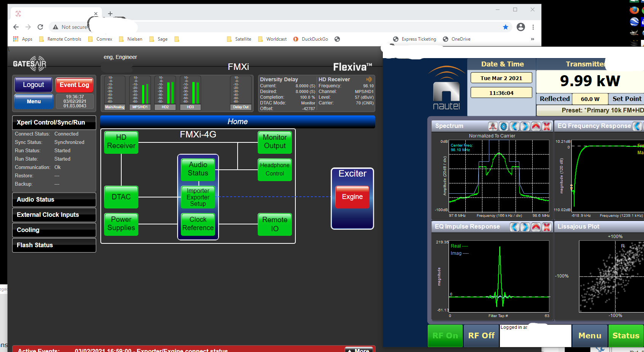Image resolution: width=644 pixels, height=352 pixels.
Task: Enable the transmitter with RF On
Action: [x=445, y=336]
